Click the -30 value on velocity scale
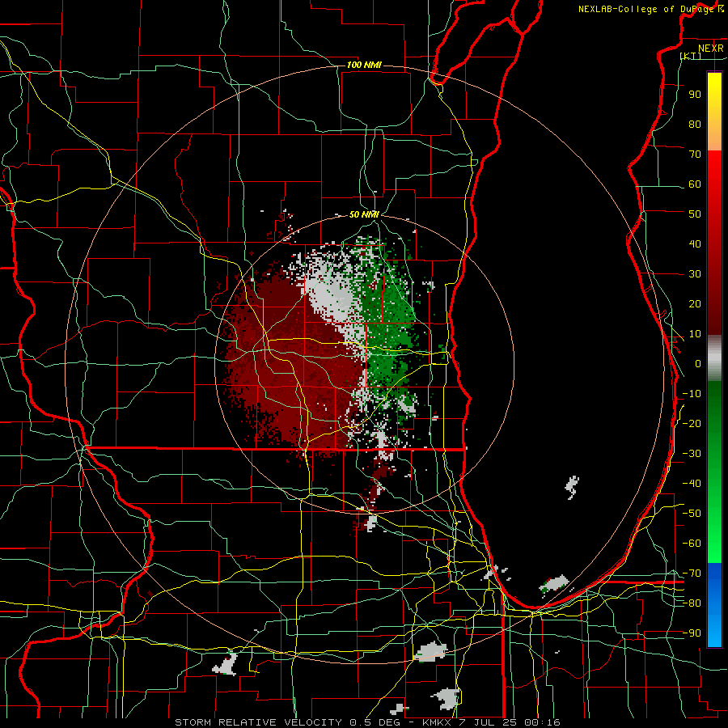Viewport: 728px width, 728px height. click(692, 454)
